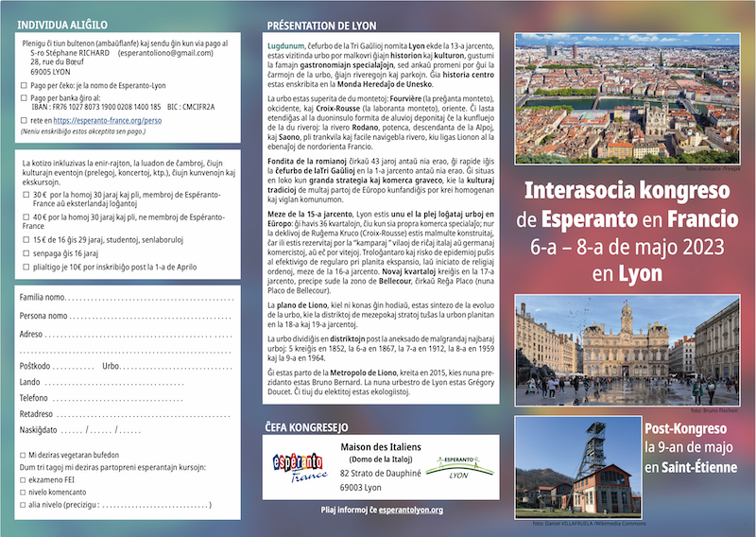This screenshot has height=537, width=756.
Task: Click '(Domo de la Italoj)' subtitle
Action: tap(381, 459)
